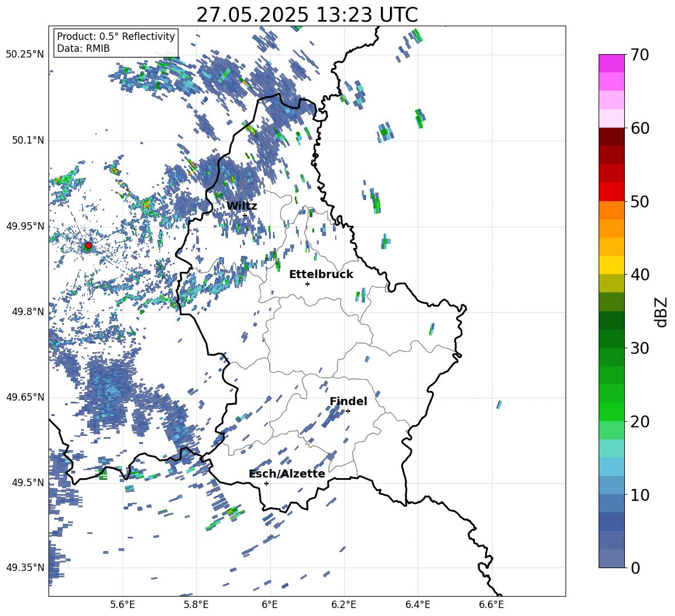Click the 50.1°N latitude tick label
Viewport: 675px width, 616px height.
coord(28,141)
